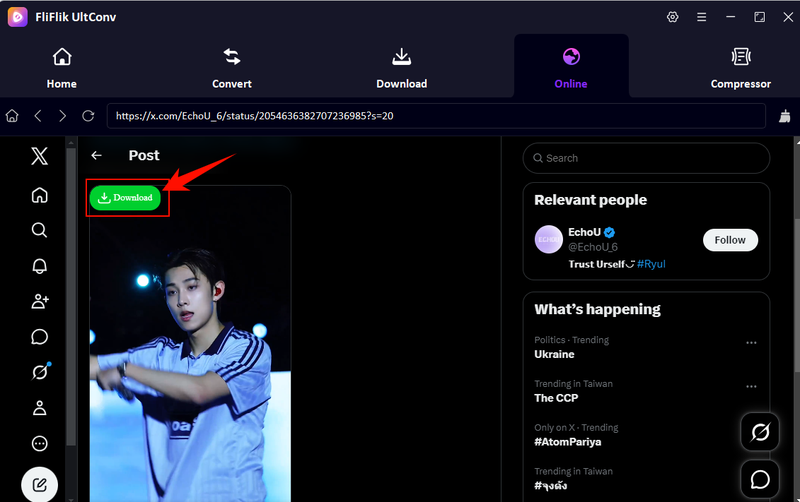The image size is (800, 502).
Task: Open X Notifications bell
Action: point(39,266)
